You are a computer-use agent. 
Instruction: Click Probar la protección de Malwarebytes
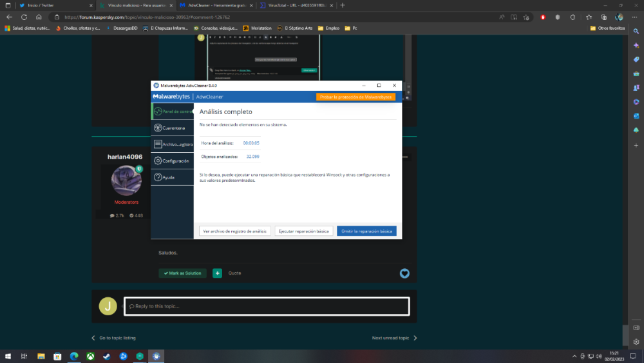click(x=355, y=97)
